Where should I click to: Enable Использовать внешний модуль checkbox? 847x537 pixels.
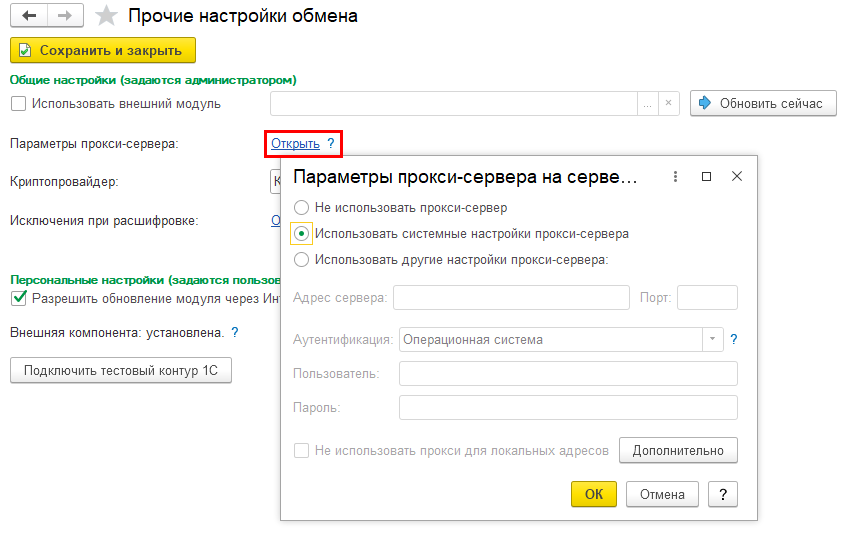pos(18,104)
